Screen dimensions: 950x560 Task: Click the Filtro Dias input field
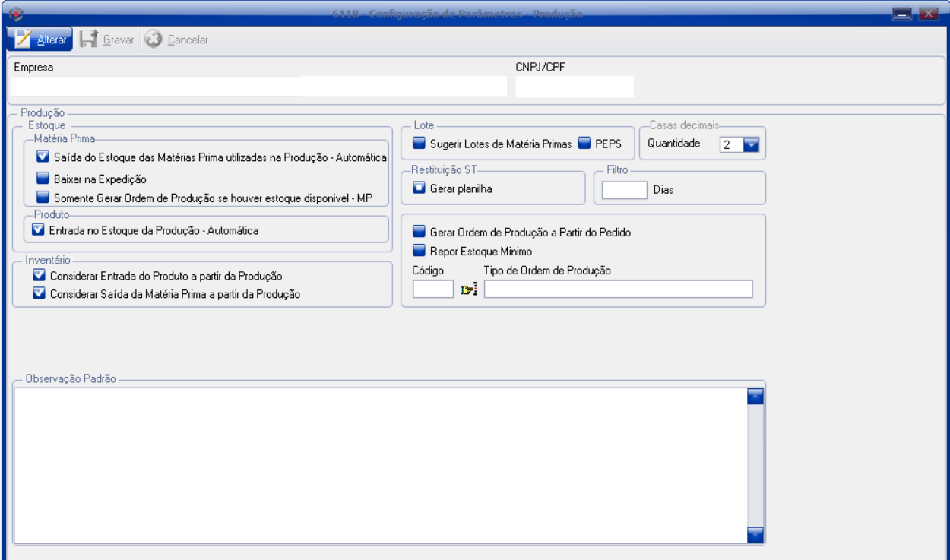[623, 190]
